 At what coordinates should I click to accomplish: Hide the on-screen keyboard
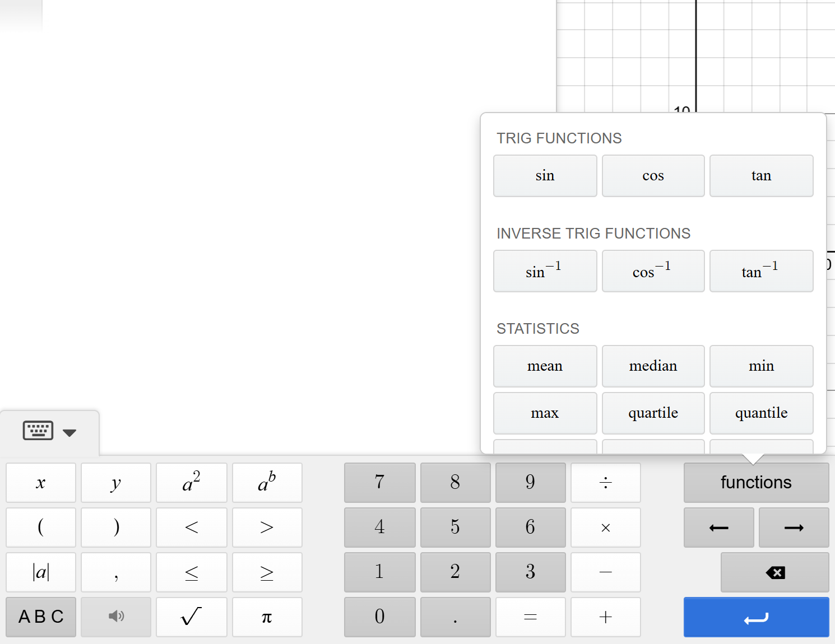pyautogui.click(x=38, y=430)
